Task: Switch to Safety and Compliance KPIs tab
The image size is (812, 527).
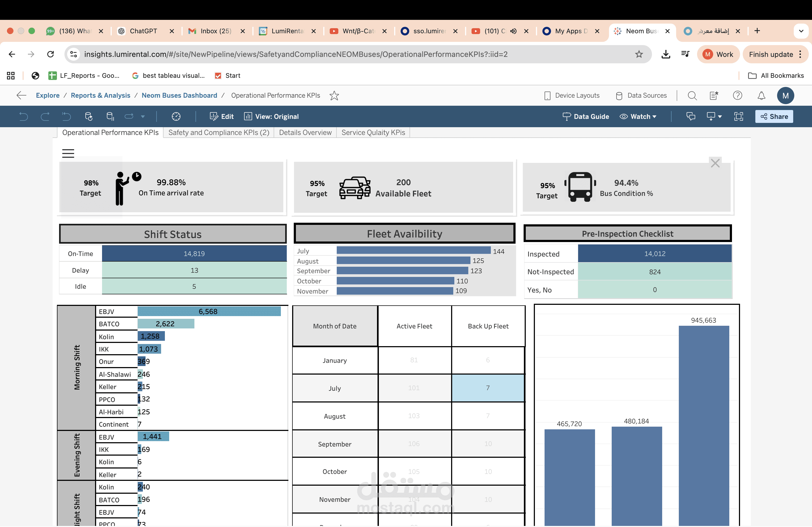Action: coord(218,133)
